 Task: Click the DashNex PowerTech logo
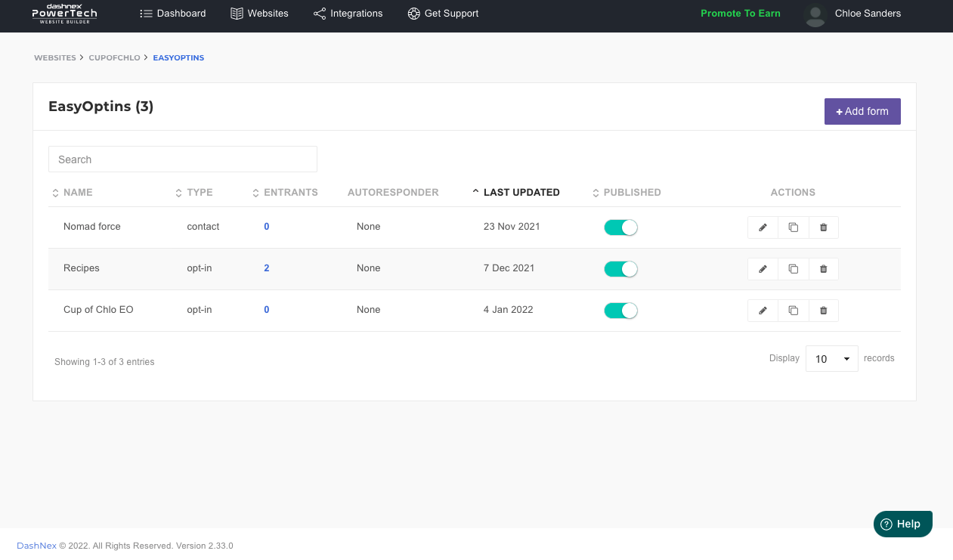[64, 14]
